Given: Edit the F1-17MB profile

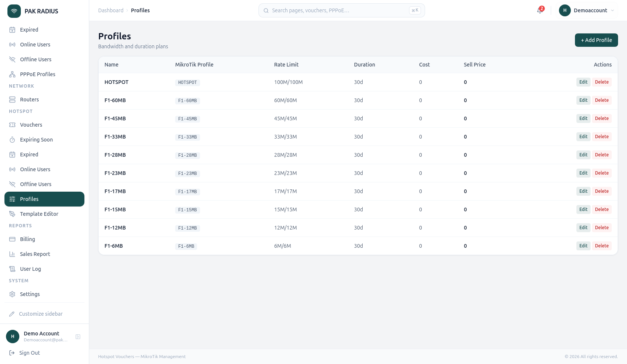Looking at the screenshot, I should [583, 191].
